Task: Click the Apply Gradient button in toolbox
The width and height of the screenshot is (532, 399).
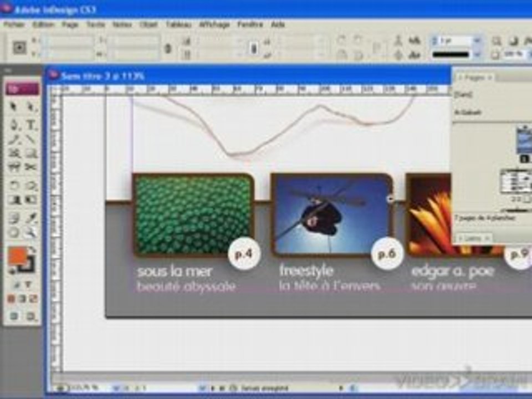Action: point(22,299)
